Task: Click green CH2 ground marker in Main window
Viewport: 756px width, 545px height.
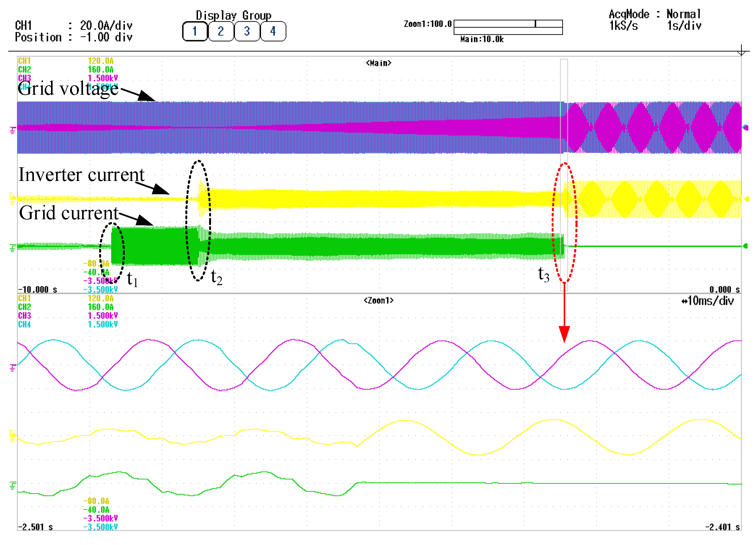Action: click(12, 248)
